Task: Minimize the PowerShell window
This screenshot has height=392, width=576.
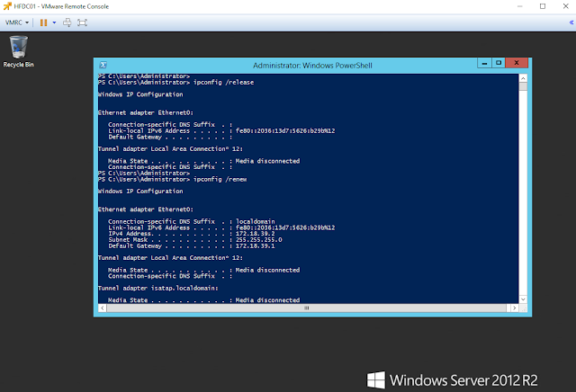Action: tap(484, 63)
